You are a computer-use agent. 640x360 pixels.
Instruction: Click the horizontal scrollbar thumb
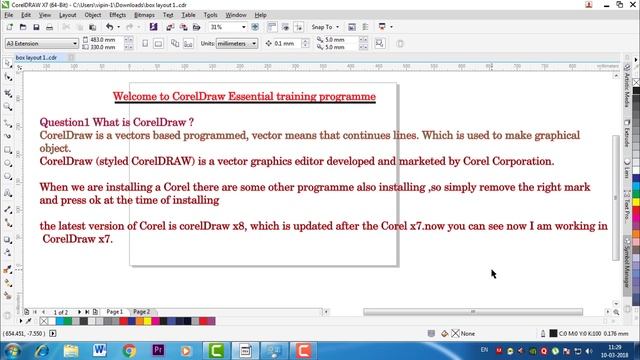click(x=473, y=312)
